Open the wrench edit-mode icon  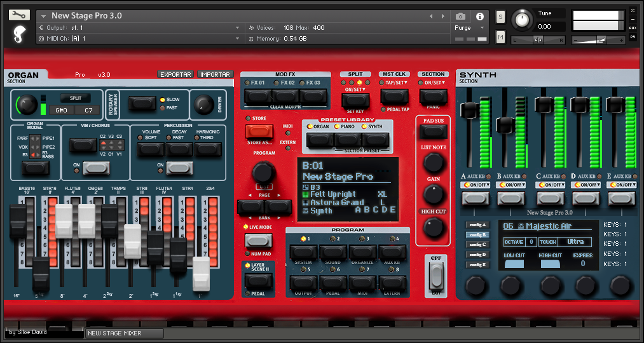(19, 15)
